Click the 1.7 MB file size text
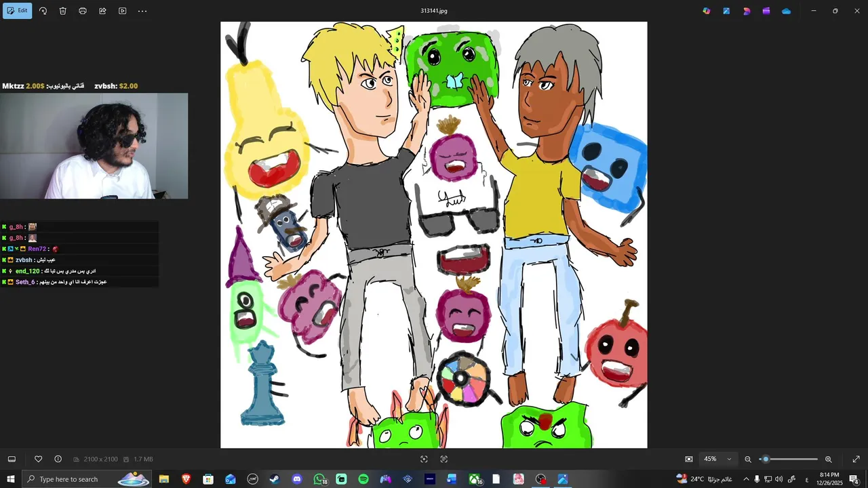 [143, 460]
